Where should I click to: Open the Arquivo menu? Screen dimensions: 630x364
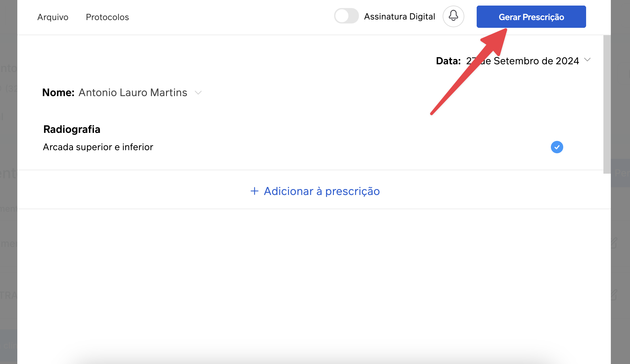click(53, 17)
